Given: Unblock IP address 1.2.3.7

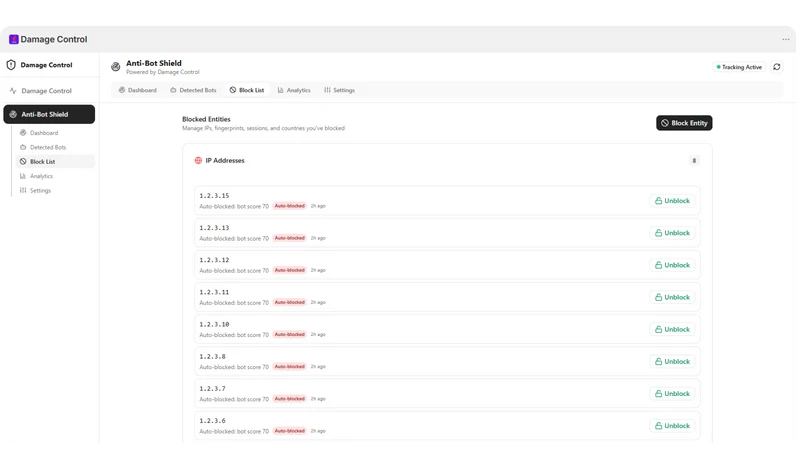Looking at the screenshot, I should point(672,393).
